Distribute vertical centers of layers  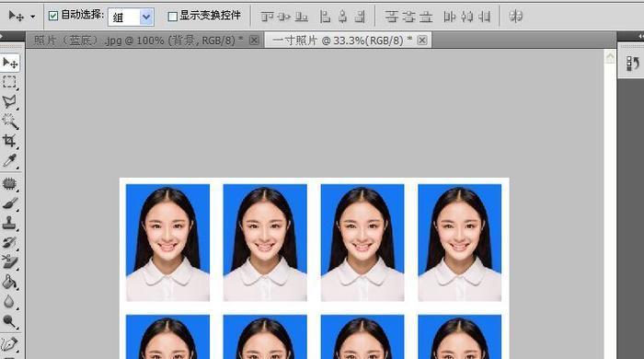coord(408,17)
